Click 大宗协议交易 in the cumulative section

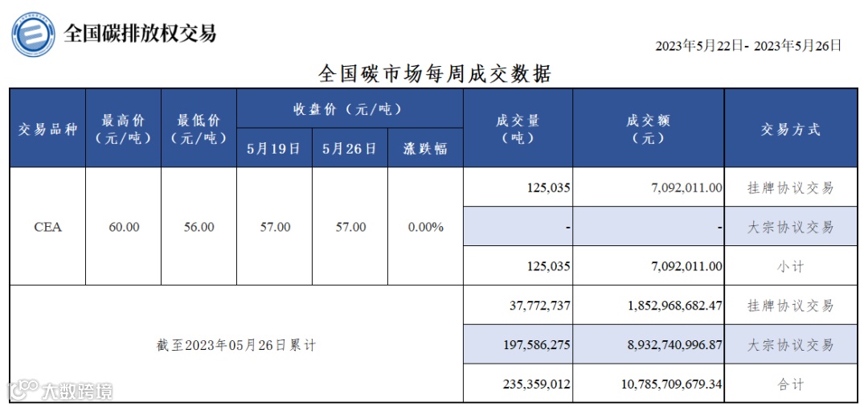(791, 345)
